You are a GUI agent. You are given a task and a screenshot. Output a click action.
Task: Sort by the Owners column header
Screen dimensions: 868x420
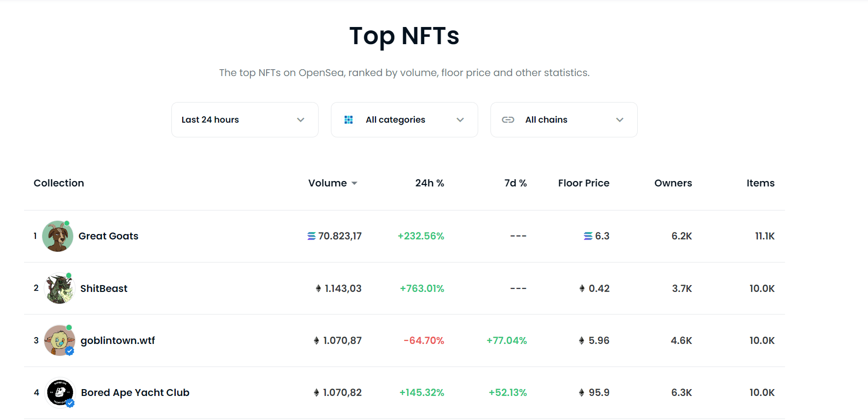point(673,183)
